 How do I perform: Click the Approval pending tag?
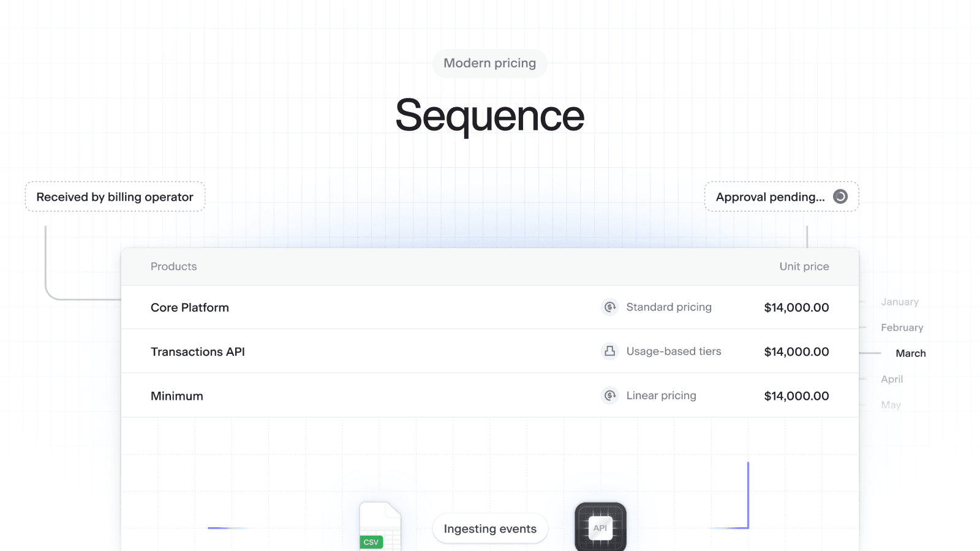782,197
